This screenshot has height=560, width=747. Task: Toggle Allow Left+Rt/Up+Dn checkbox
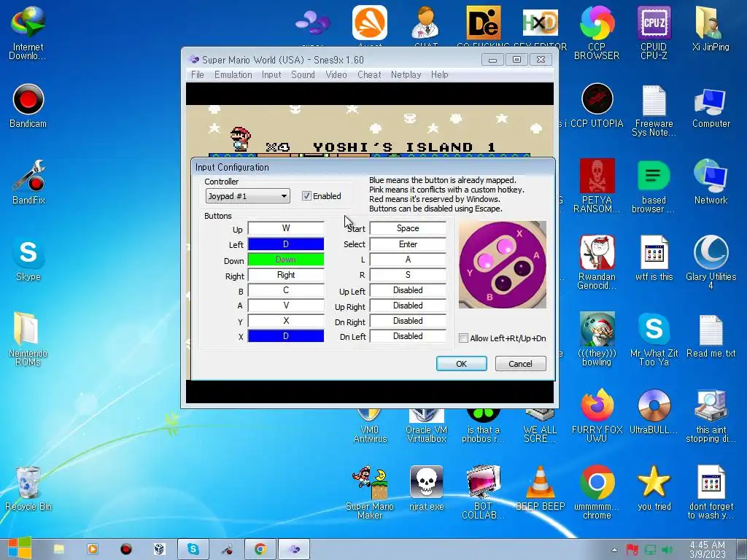(463, 338)
